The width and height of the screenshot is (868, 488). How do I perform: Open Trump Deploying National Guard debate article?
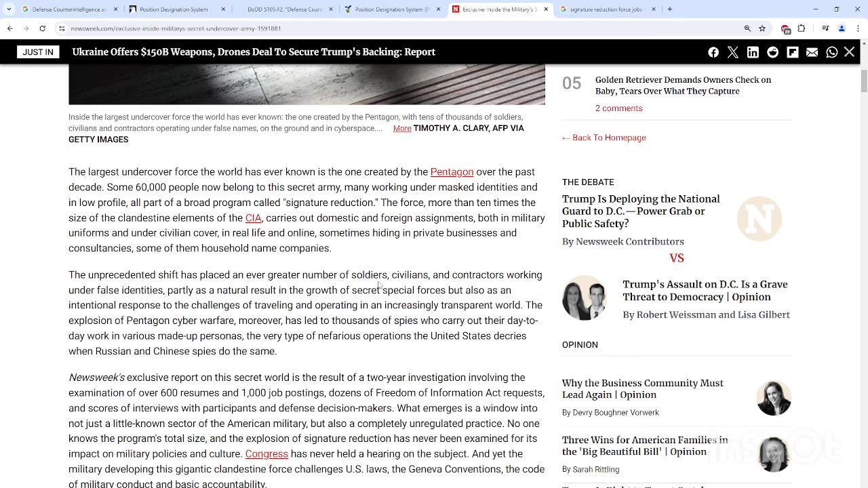point(641,211)
